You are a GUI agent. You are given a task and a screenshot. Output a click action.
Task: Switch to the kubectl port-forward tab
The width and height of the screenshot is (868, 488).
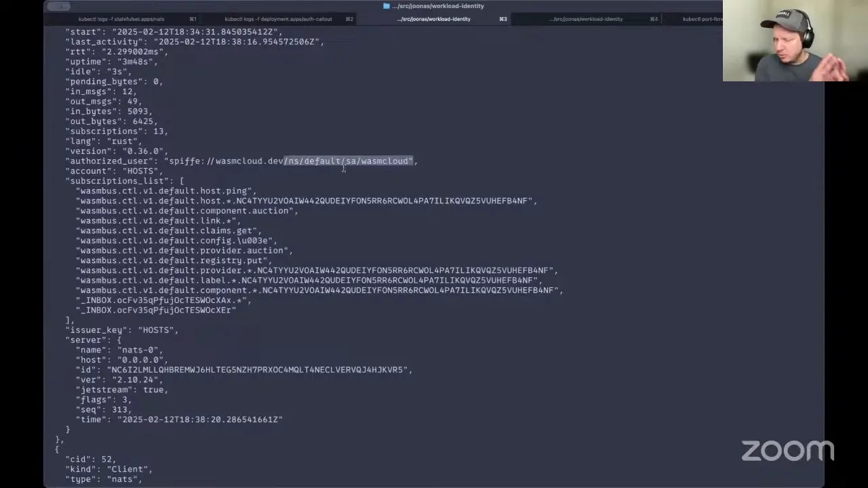[x=703, y=19]
